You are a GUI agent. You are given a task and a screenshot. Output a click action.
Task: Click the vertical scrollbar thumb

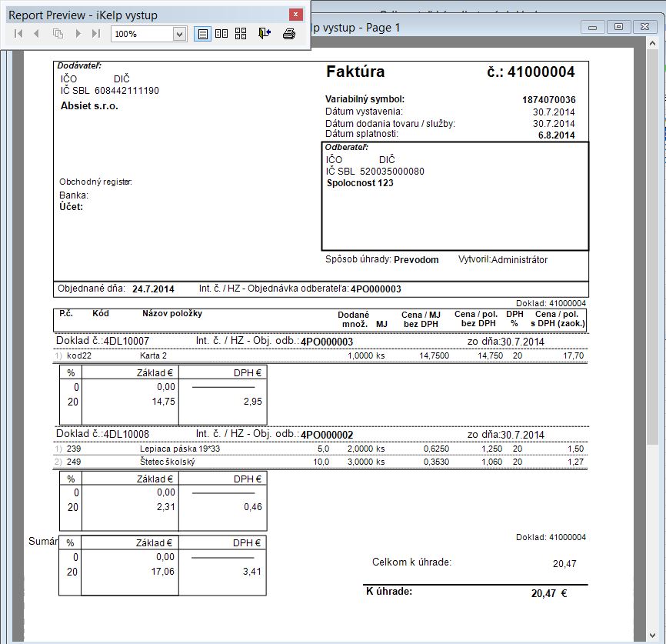[x=652, y=246]
